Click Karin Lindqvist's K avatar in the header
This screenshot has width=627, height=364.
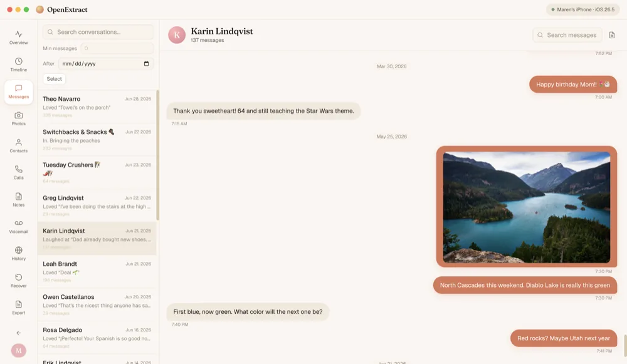pos(177,34)
